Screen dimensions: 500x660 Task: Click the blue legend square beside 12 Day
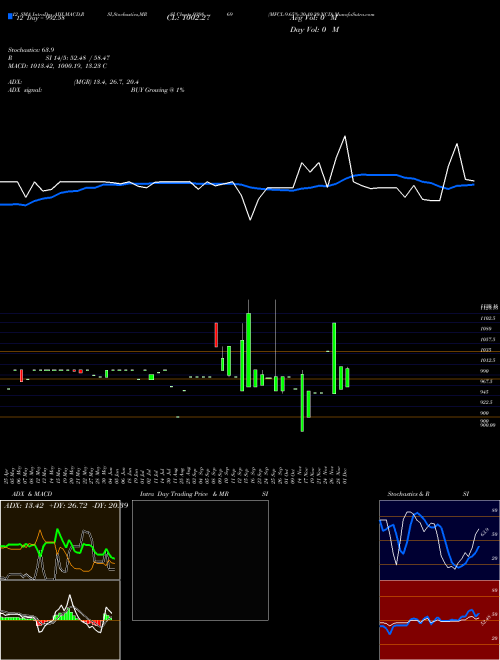(x=10, y=16)
